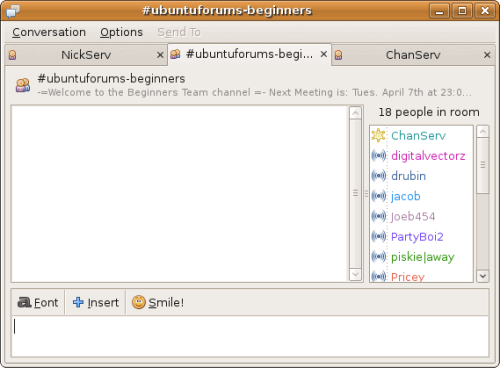Image resolution: width=500 pixels, height=368 pixels.
Task: Maximize the chat window
Action: click(x=462, y=11)
